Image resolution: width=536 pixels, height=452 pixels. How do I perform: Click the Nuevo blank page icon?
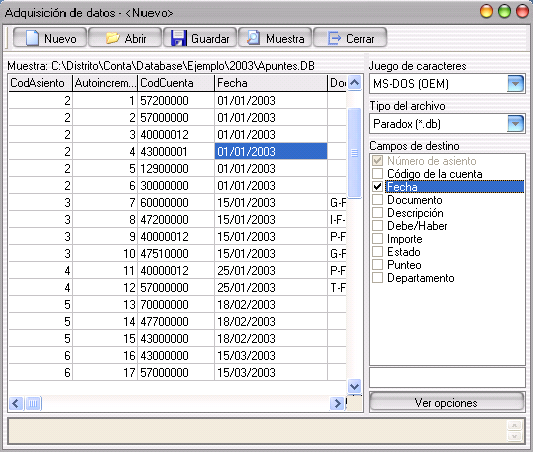32,38
